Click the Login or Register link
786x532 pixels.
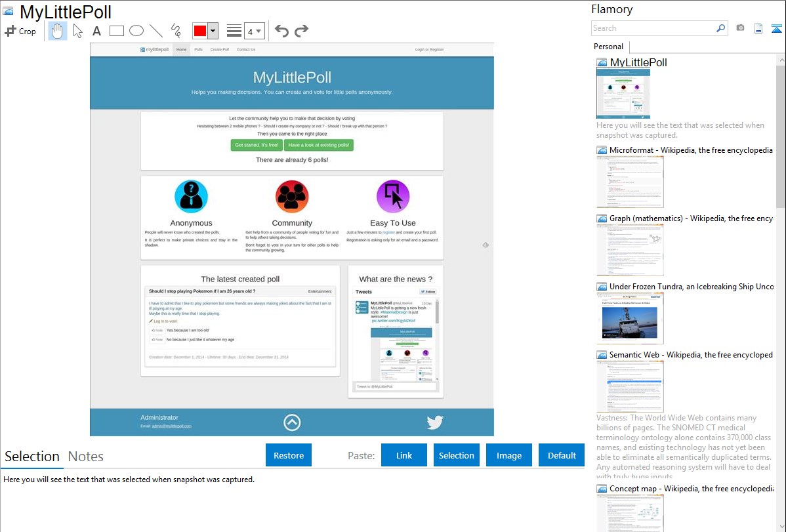(x=429, y=50)
